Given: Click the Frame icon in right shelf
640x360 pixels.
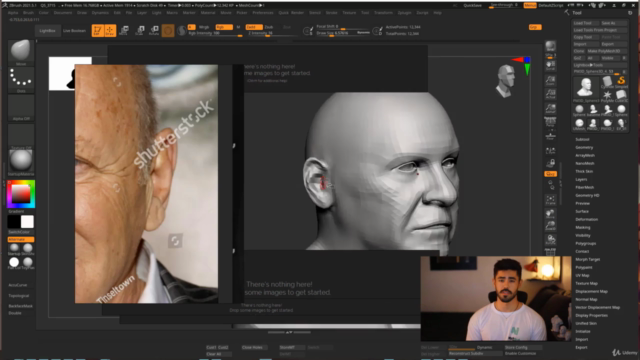Looking at the screenshot, I should (551, 200).
